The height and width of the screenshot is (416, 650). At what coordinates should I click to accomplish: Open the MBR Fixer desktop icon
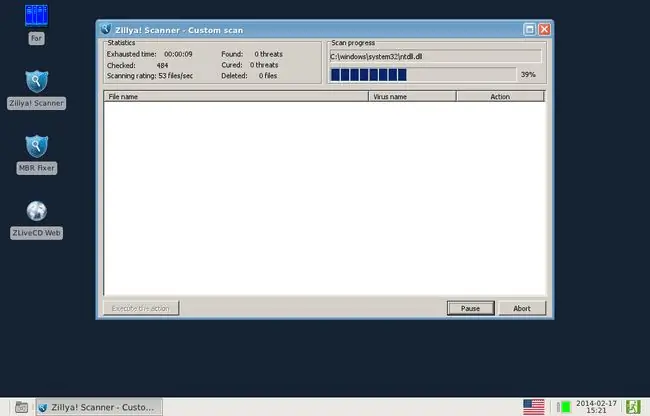click(36, 146)
